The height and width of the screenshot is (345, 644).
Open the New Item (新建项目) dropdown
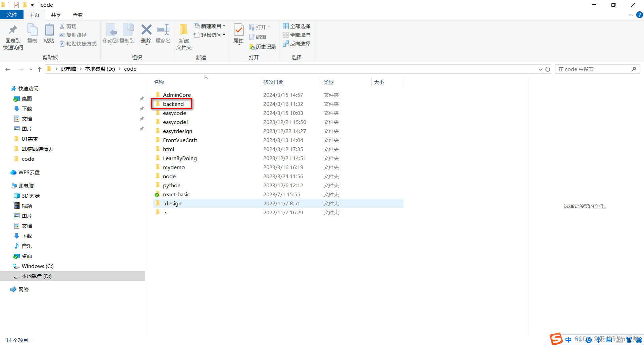210,26
